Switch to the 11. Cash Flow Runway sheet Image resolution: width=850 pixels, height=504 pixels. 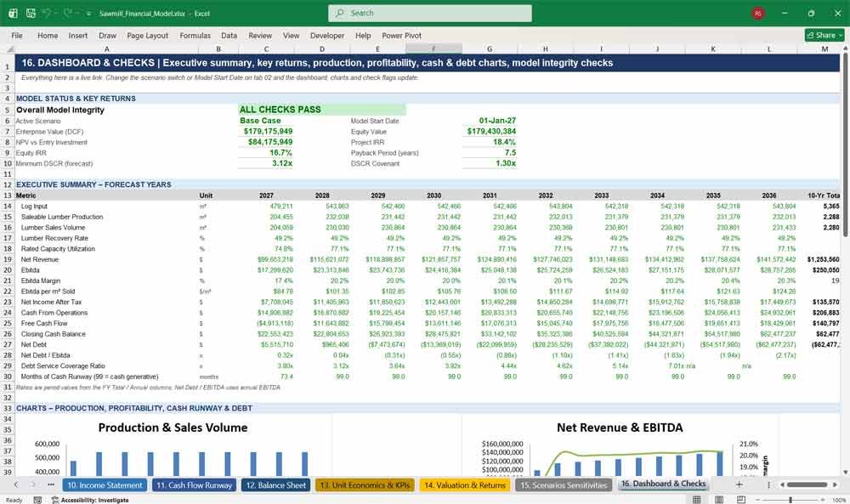coord(194,485)
